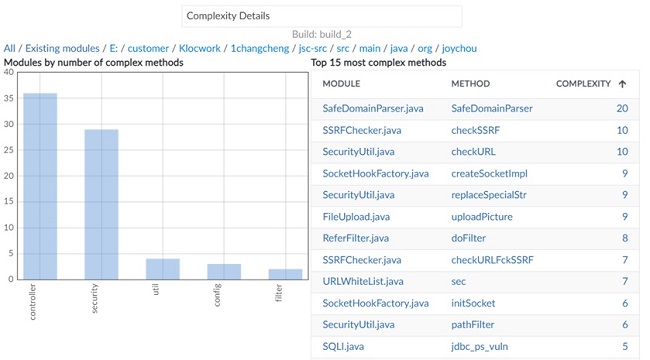Select the checkSSRF method link
The height and width of the screenshot is (360, 650).
tap(475, 130)
